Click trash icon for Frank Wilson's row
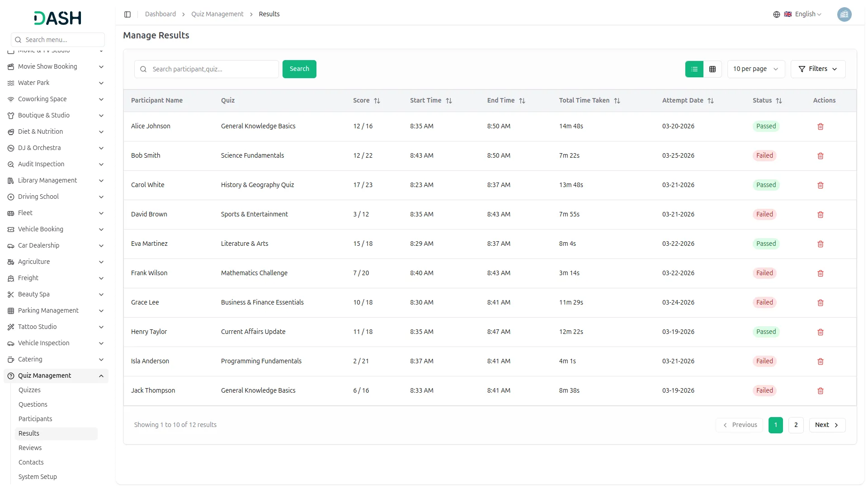Viewport: 868px width, 488px height. pyautogui.click(x=820, y=273)
